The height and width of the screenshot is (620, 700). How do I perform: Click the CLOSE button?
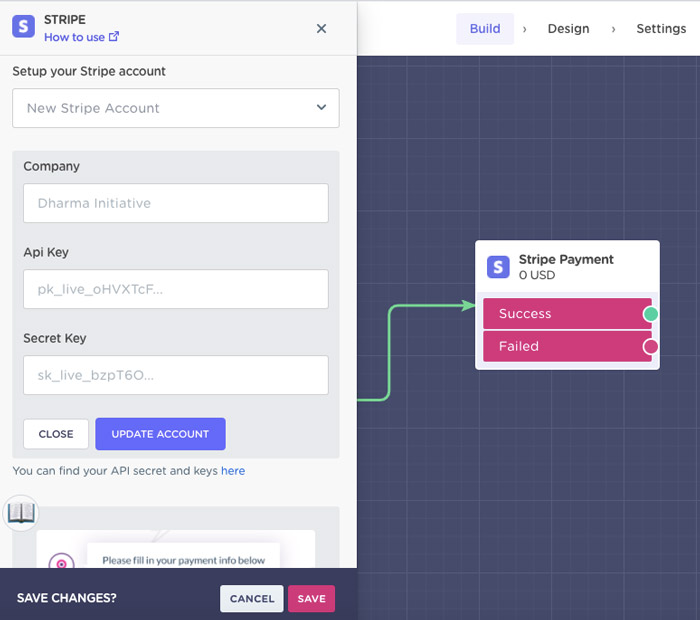[56, 434]
